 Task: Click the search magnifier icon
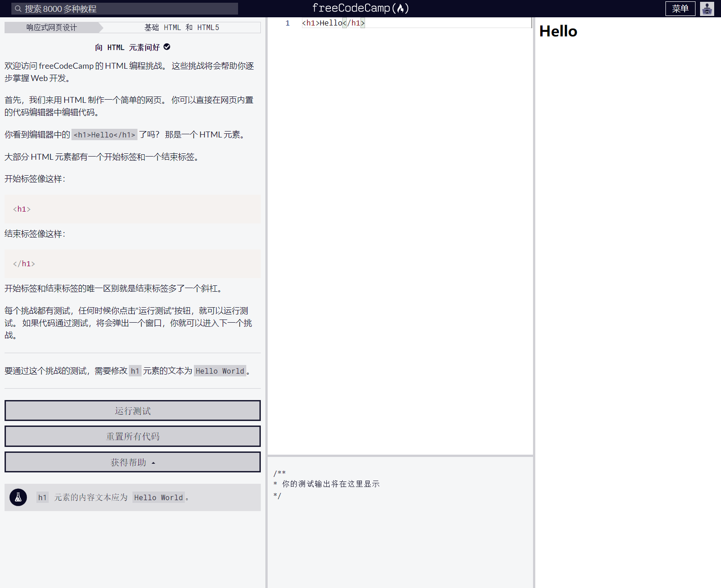(x=18, y=9)
